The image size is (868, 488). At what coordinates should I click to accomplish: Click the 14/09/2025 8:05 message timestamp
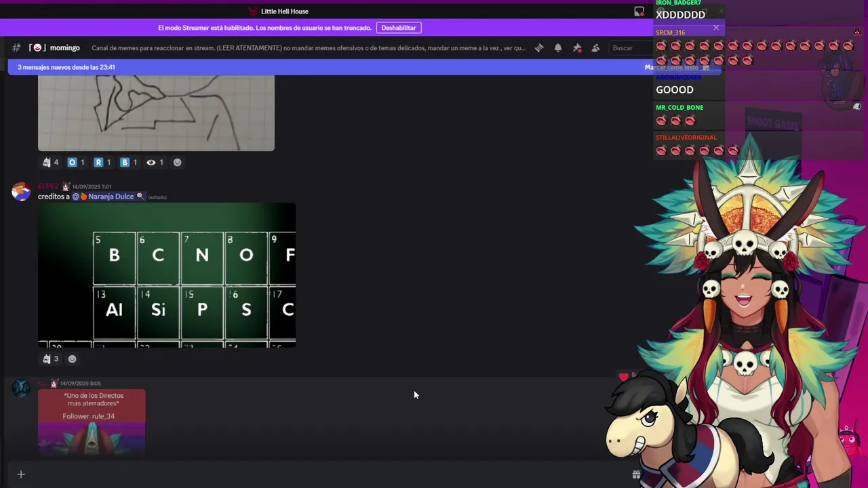(81, 383)
